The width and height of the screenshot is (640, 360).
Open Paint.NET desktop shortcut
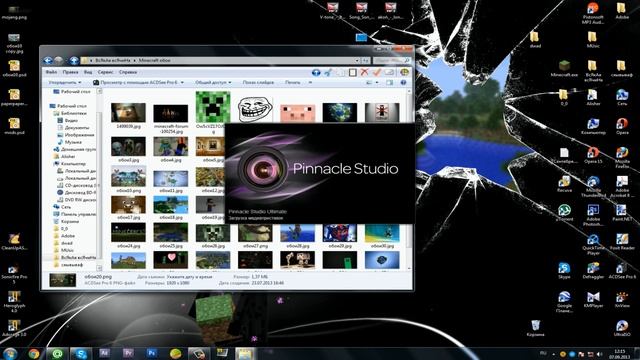click(x=622, y=213)
